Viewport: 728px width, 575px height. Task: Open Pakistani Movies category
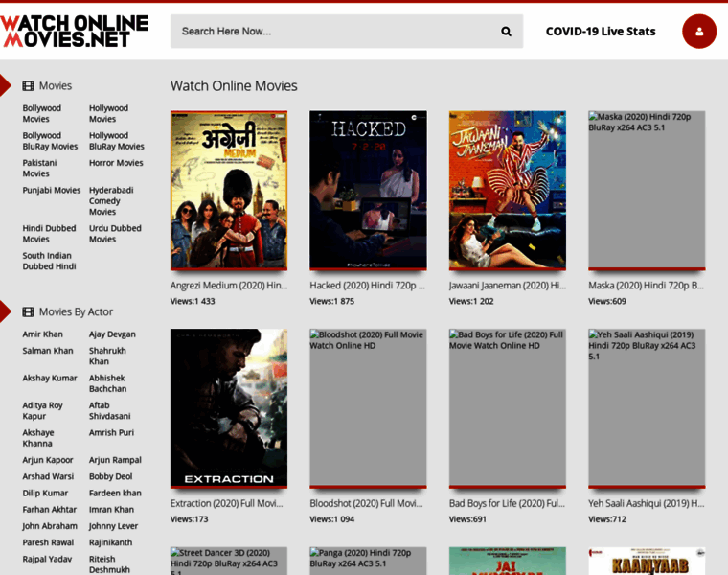click(39, 168)
